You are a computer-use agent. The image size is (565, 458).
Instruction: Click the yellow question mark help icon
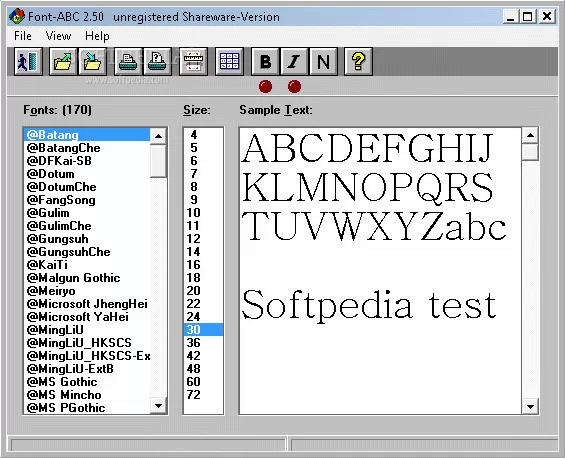(x=358, y=62)
